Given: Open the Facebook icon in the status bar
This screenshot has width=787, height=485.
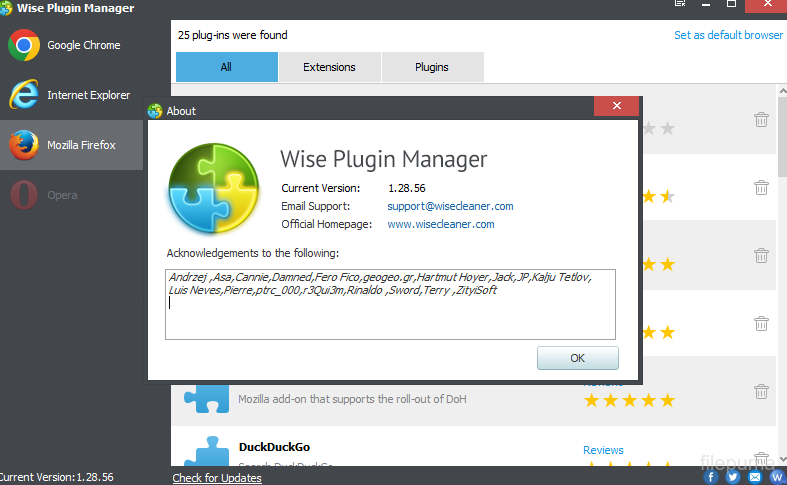Looking at the screenshot, I should [x=711, y=476].
